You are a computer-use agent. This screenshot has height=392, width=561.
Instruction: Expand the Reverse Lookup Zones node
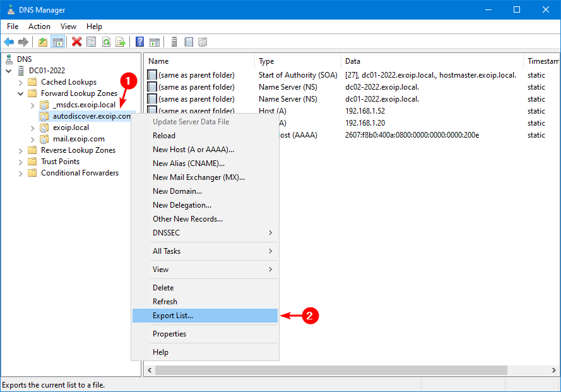[x=21, y=150]
